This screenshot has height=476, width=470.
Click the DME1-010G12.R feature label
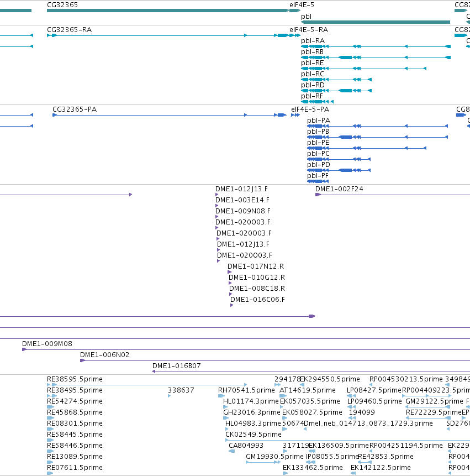point(257,278)
